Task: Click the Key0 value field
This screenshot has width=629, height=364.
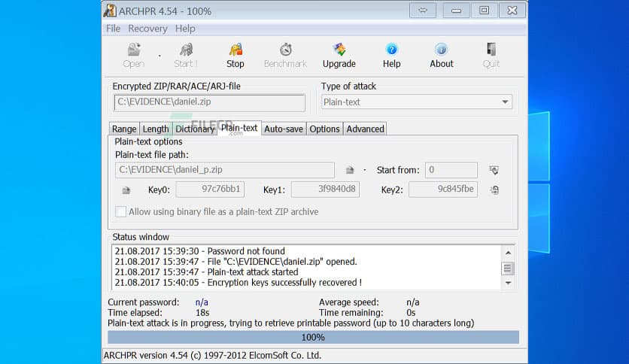Action: tap(210, 190)
